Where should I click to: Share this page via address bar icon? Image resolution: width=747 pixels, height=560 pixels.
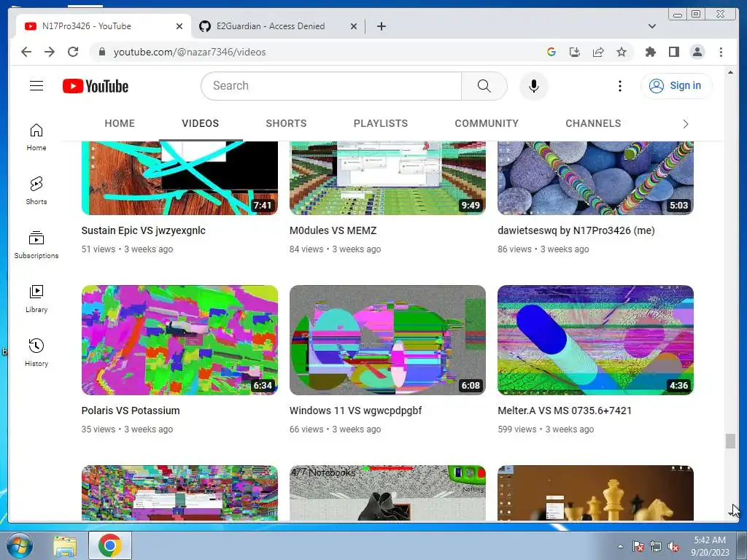coord(598,52)
